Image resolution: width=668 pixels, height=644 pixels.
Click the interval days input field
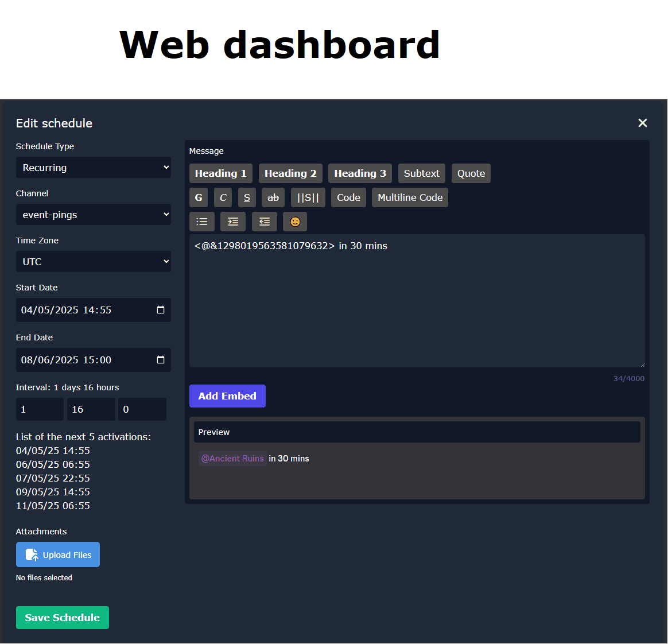tap(40, 409)
